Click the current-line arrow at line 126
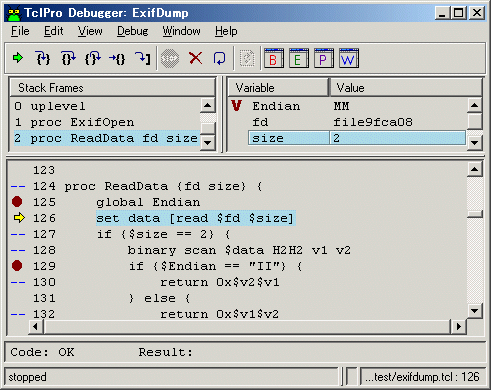Image resolution: width=491 pixels, height=390 pixels. coord(19,218)
